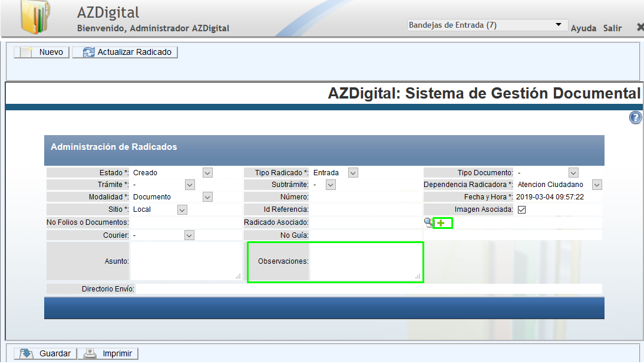644x364 pixels.
Task: Save the record with Guardar button
Action: [45, 354]
